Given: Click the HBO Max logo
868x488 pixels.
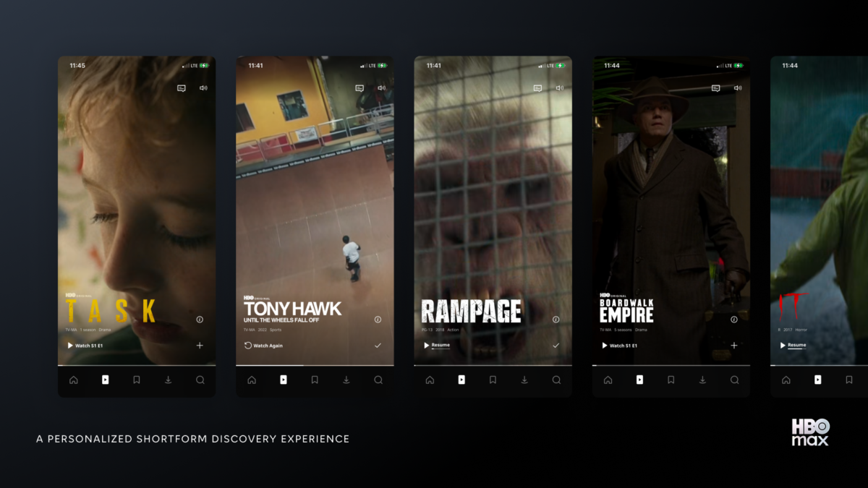Looking at the screenshot, I should pyautogui.click(x=810, y=432).
